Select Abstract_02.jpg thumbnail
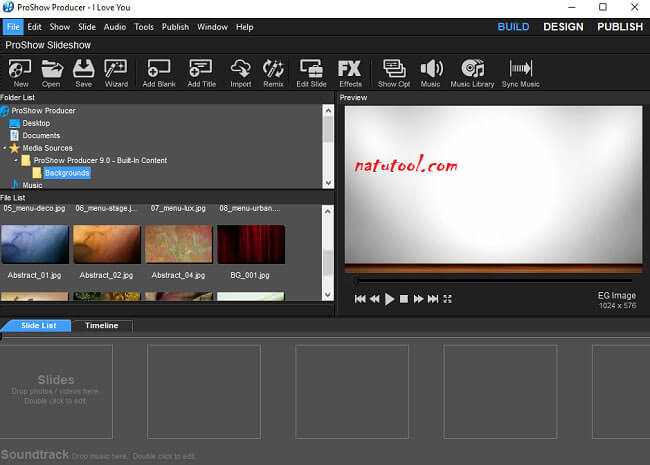 [107, 244]
